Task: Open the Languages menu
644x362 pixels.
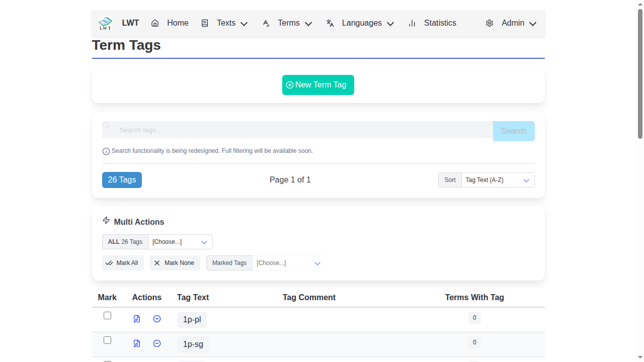Action: [360, 23]
